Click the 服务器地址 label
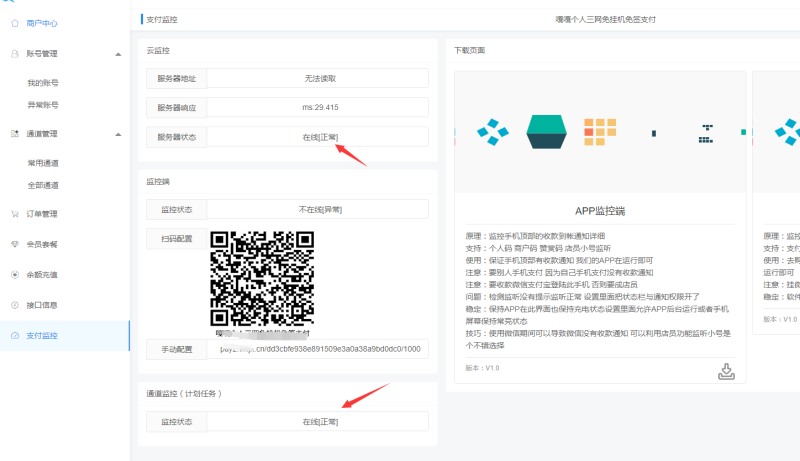Image resolution: width=800 pixels, height=461 pixels. tap(177, 79)
